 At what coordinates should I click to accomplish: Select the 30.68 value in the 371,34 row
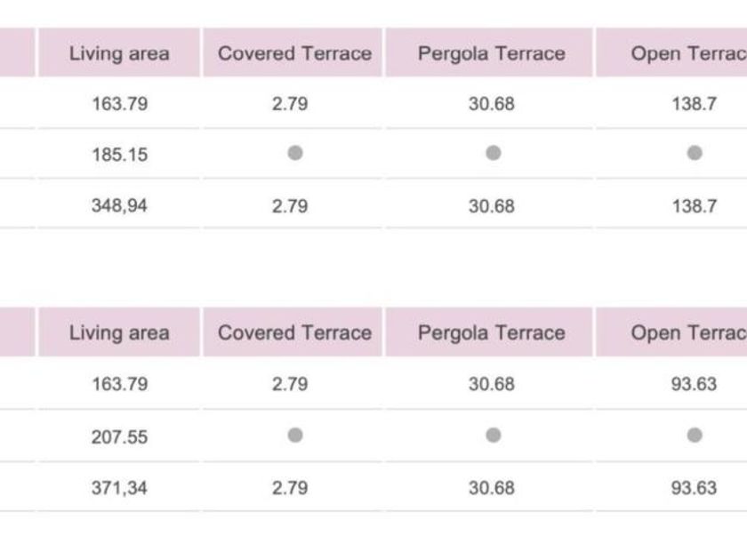coord(491,488)
